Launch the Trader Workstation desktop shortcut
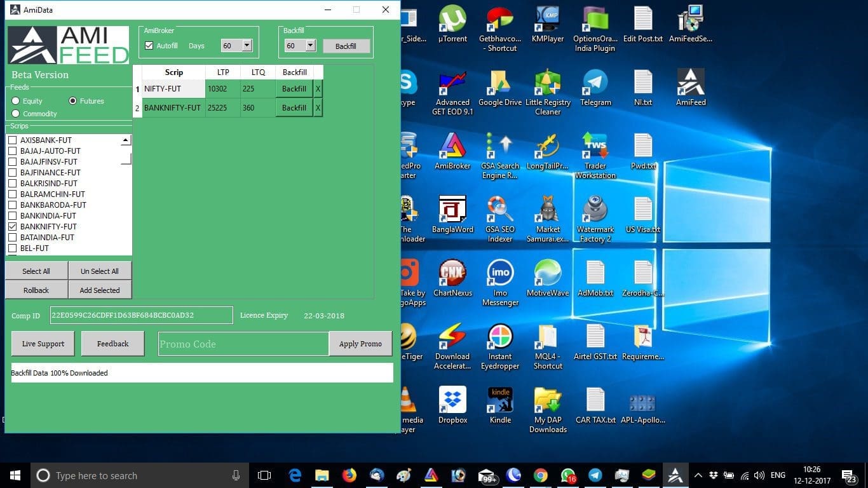The width and height of the screenshot is (868, 488). point(595,156)
